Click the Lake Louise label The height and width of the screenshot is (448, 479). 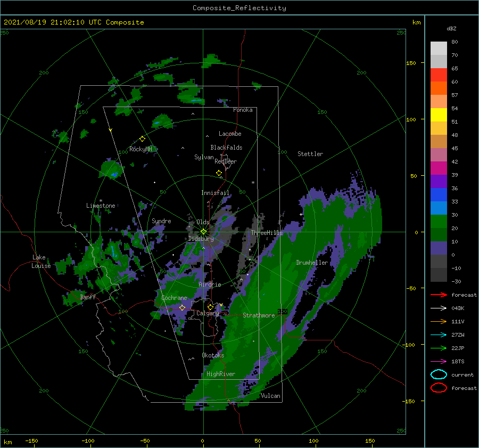click(41, 262)
